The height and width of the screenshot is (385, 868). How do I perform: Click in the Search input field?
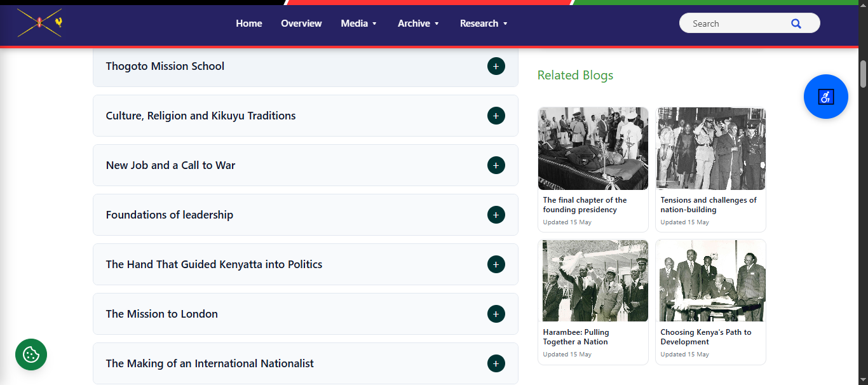737,24
